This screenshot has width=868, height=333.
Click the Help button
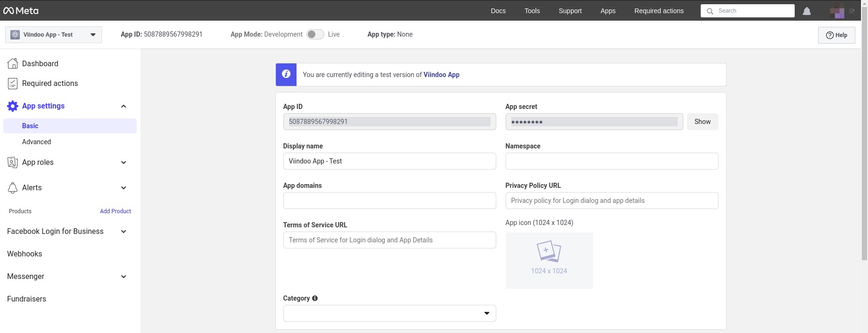coord(837,35)
